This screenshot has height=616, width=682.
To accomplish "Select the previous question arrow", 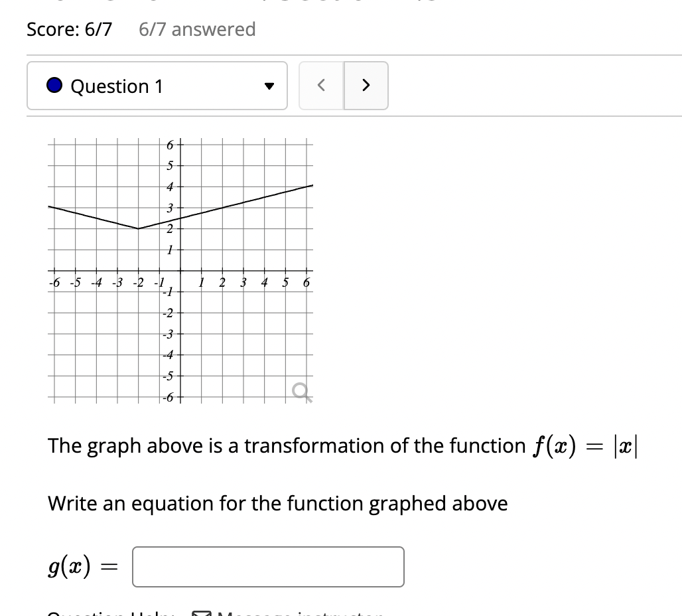I will (x=321, y=86).
